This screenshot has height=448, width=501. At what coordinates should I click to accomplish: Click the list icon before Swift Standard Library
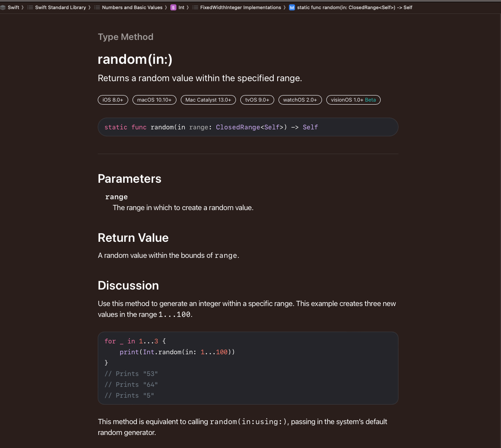pos(30,7)
